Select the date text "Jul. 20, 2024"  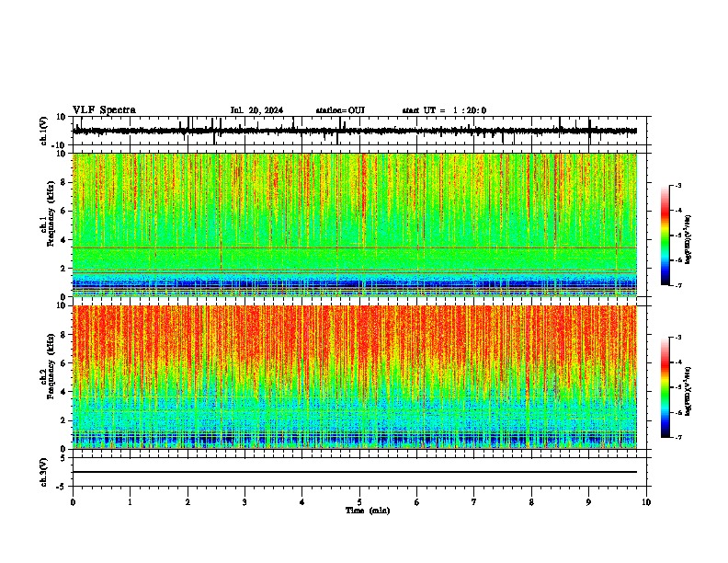click(256, 110)
